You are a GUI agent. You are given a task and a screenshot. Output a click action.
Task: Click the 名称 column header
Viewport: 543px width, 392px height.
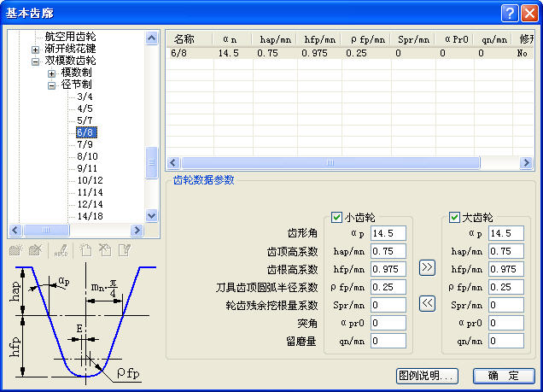189,39
